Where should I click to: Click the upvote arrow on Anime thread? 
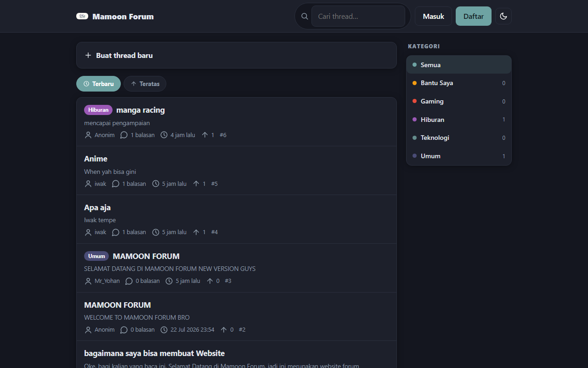tap(196, 184)
